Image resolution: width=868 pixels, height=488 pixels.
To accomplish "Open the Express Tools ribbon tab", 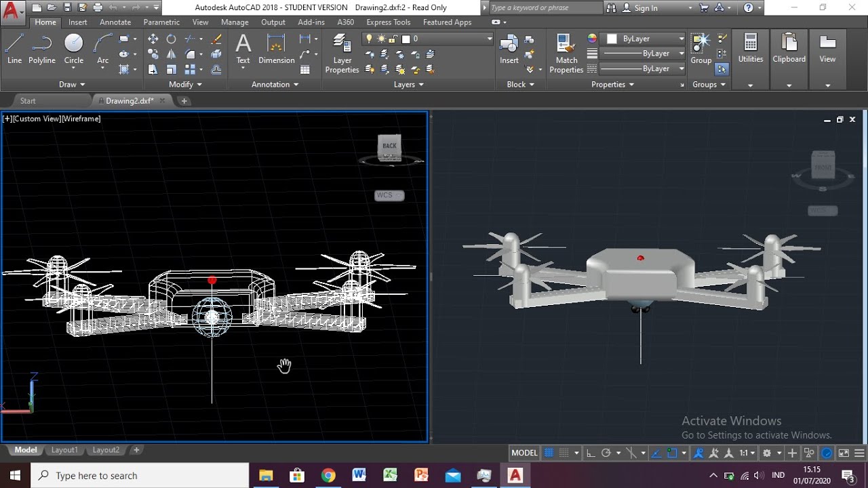I will pos(389,22).
